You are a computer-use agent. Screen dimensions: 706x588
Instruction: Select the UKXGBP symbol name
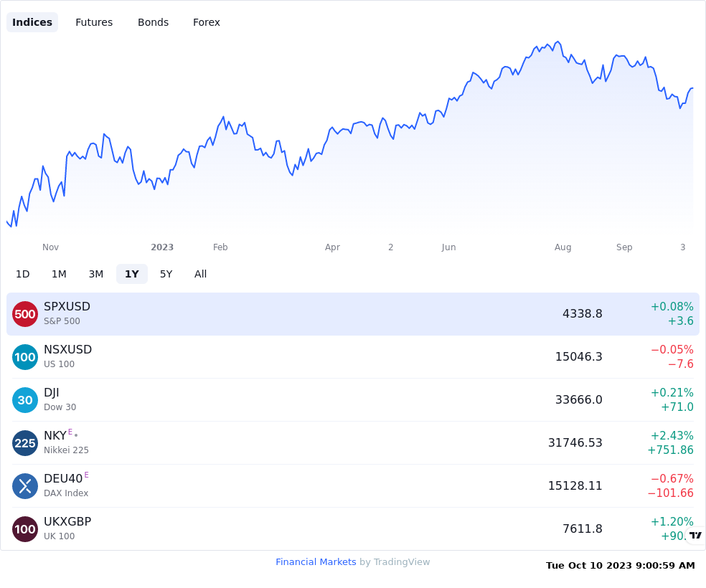(67, 521)
